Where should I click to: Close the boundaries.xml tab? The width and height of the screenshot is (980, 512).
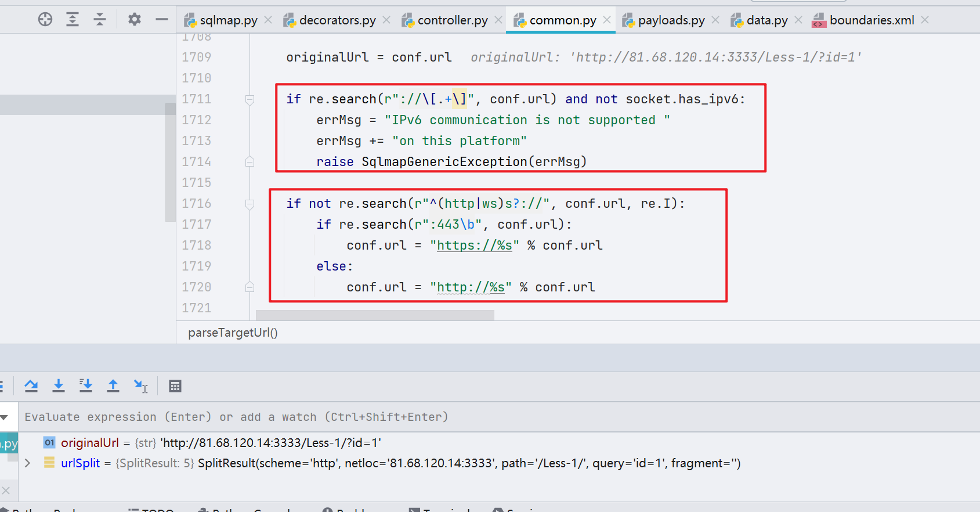[x=925, y=20]
